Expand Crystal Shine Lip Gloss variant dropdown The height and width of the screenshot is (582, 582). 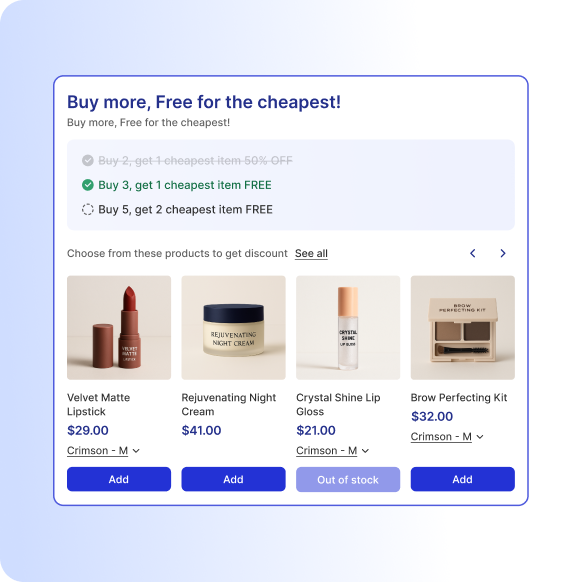click(x=333, y=451)
